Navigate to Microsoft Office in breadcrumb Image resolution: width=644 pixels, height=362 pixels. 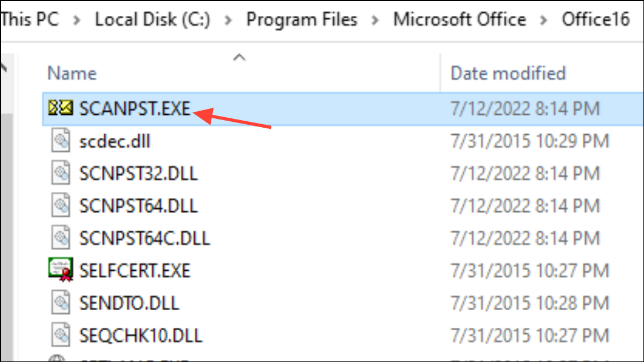[459, 20]
